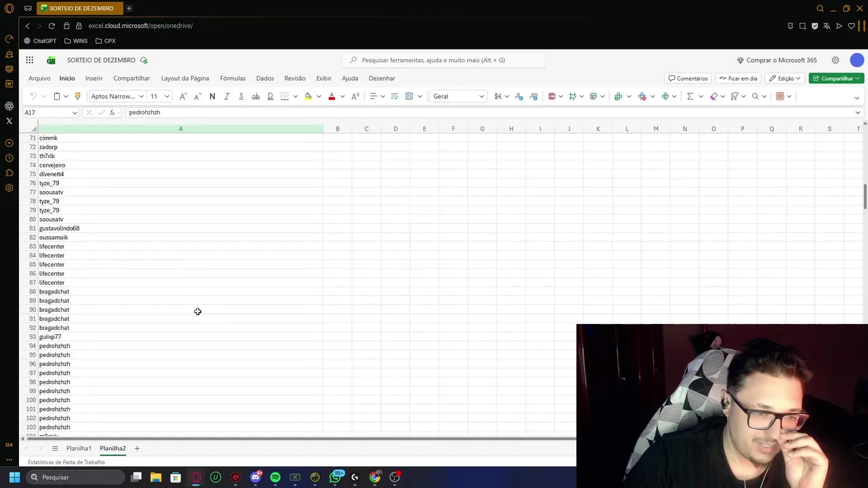The width and height of the screenshot is (868, 488).
Task: Toggle bold formatting (N)
Action: click(212, 96)
